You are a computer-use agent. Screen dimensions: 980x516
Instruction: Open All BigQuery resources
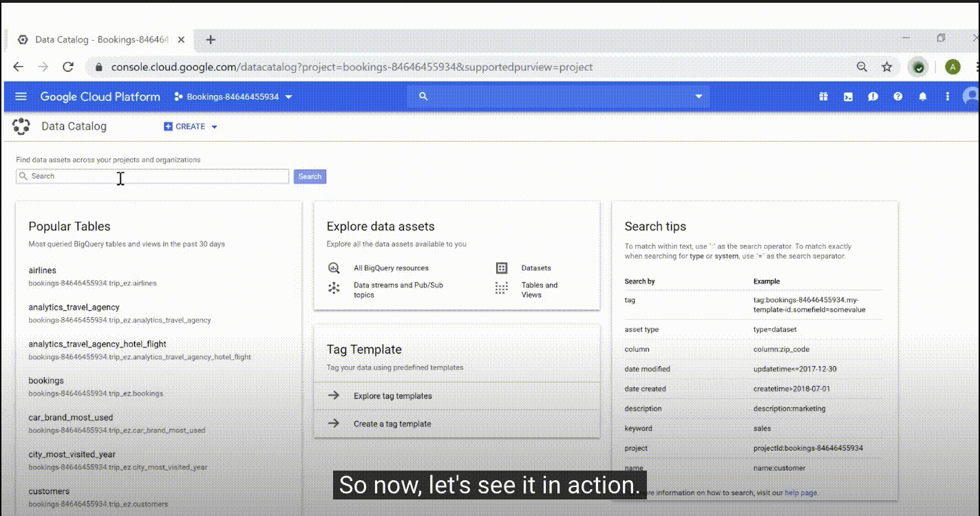(x=391, y=268)
